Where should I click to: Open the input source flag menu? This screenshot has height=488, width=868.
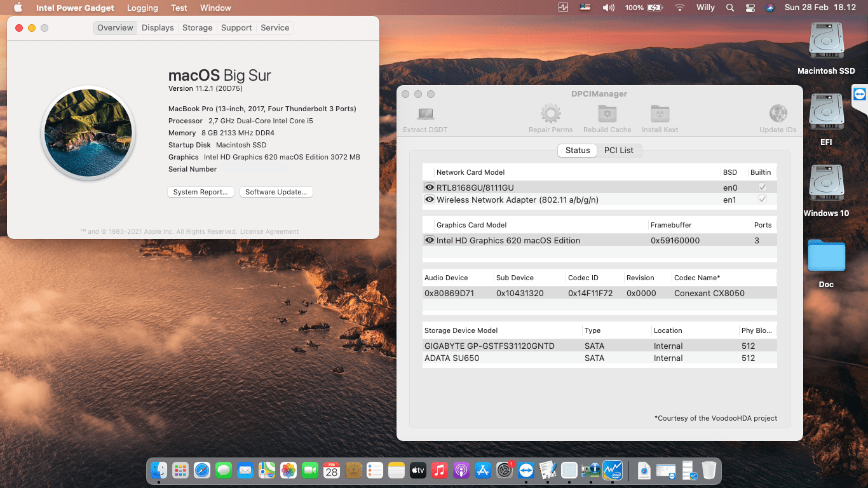(585, 8)
